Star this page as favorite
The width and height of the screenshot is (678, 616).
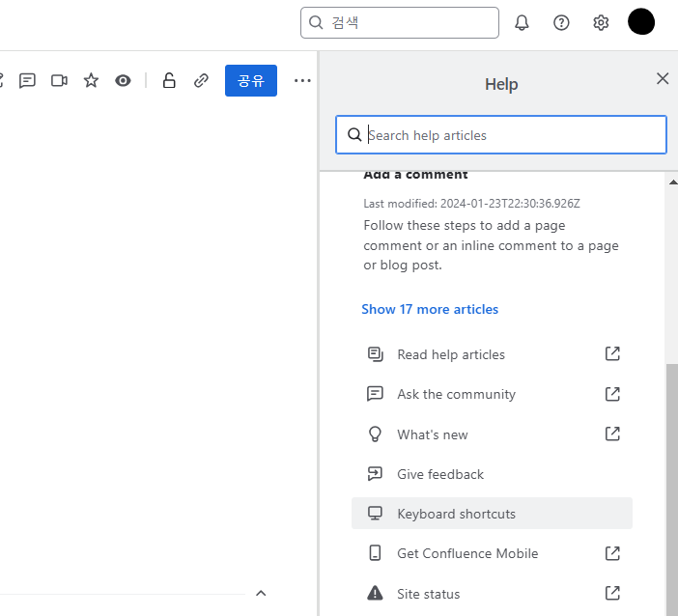(x=91, y=81)
